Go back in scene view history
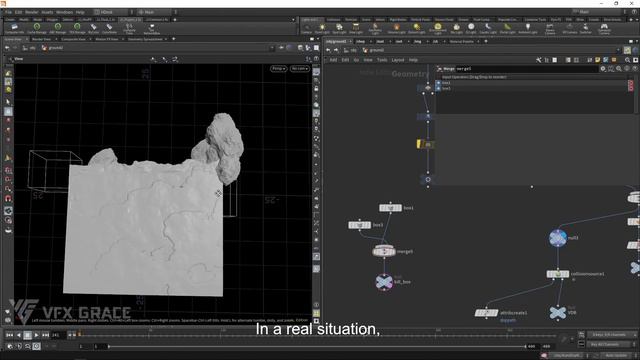This screenshot has height=360, width=640. (7, 48)
